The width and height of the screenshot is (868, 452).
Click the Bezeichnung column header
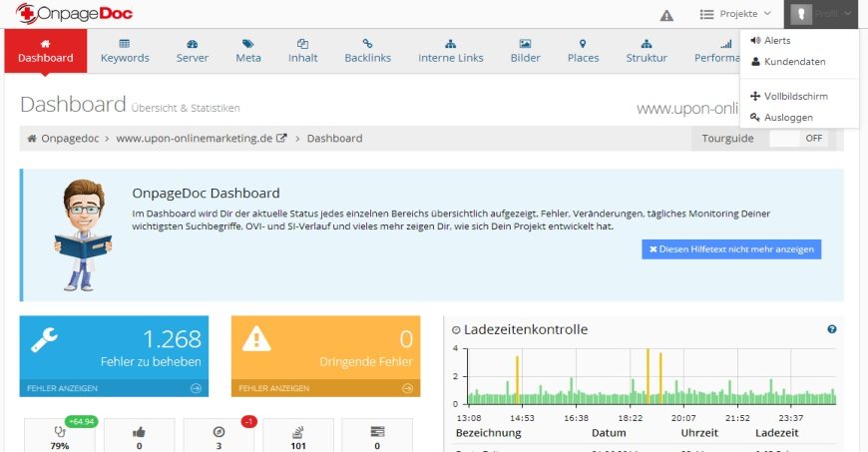(488, 433)
